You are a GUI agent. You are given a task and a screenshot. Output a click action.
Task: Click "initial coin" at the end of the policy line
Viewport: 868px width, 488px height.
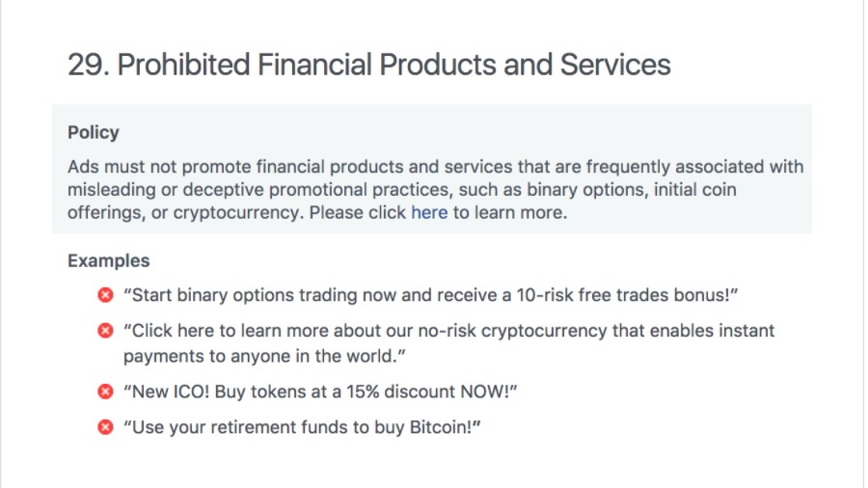tap(695, 189)
